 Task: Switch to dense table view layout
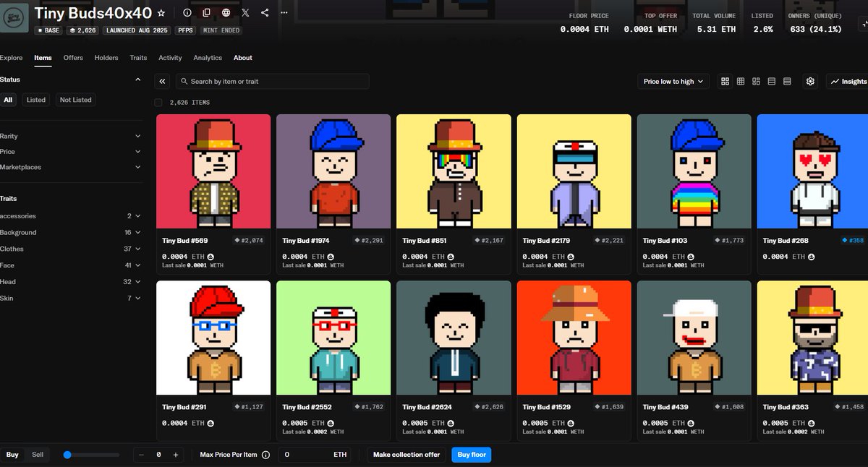[x=787, y=82]
